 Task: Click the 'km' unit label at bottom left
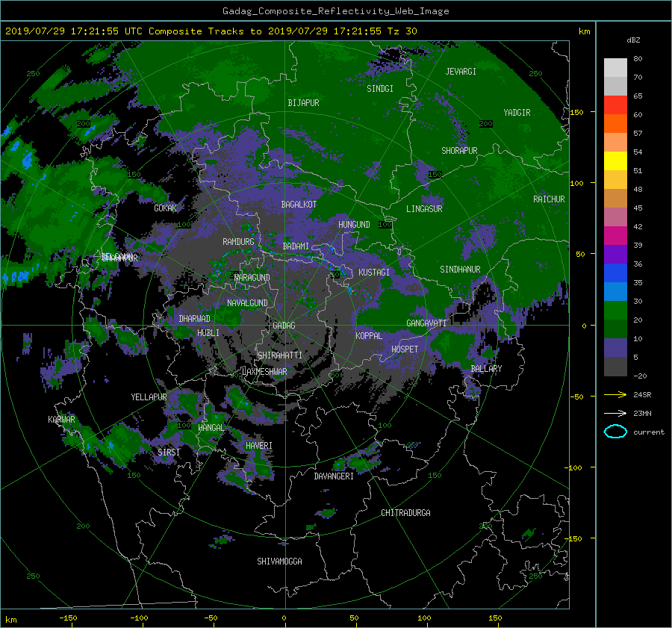(x=10, y=620)
